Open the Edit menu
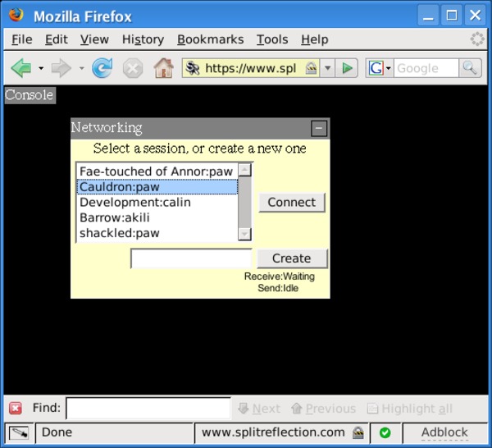 click(x=56, y=39)
